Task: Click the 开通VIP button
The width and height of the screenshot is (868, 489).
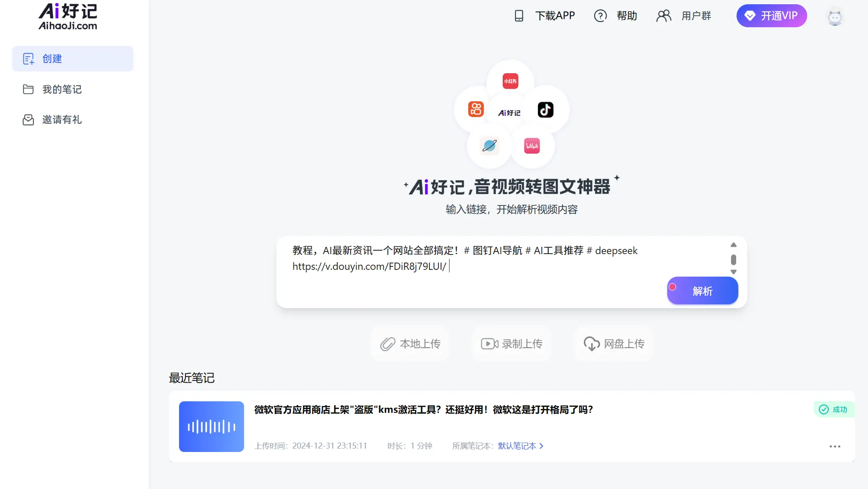Action: [771, 16]
